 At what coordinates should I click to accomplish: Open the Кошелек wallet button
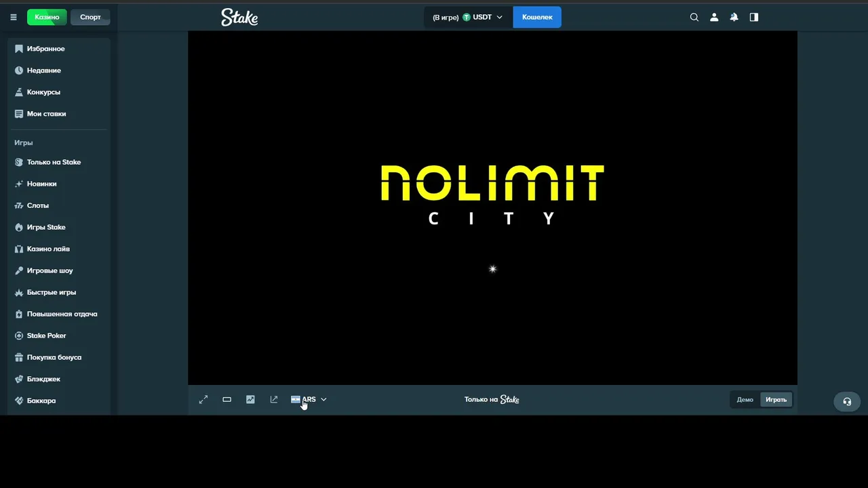537,18
